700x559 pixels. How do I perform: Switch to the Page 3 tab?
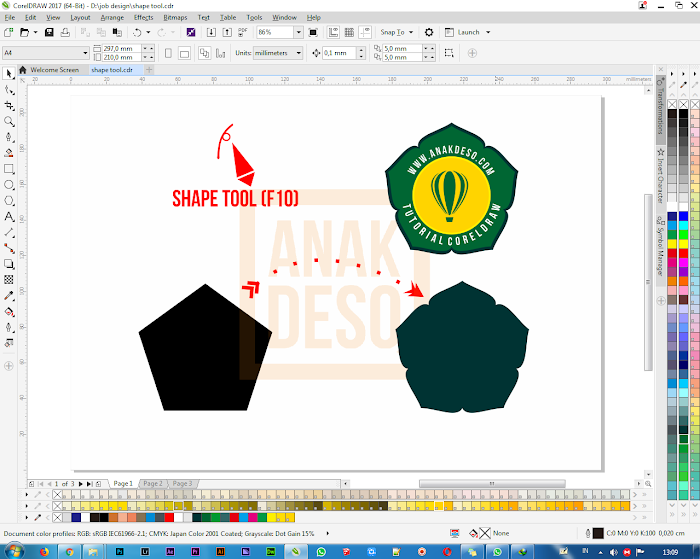[182, 484]
